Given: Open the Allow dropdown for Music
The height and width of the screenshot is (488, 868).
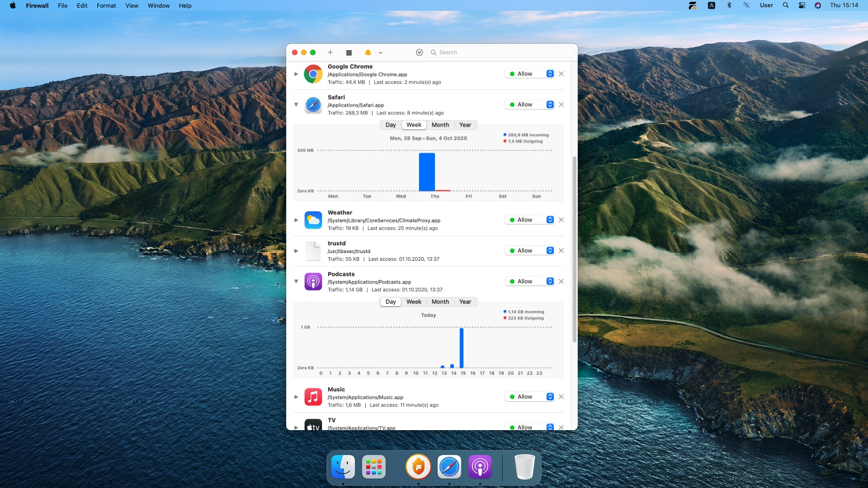Looking at the screenshot, I should point(530,397).
